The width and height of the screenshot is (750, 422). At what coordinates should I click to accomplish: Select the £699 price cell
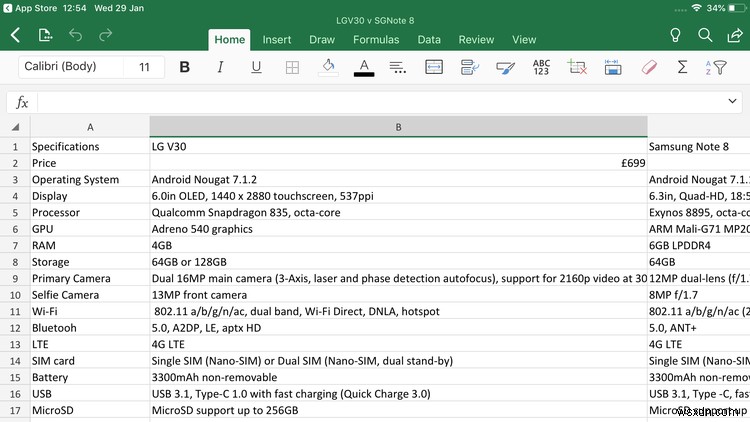398,163
